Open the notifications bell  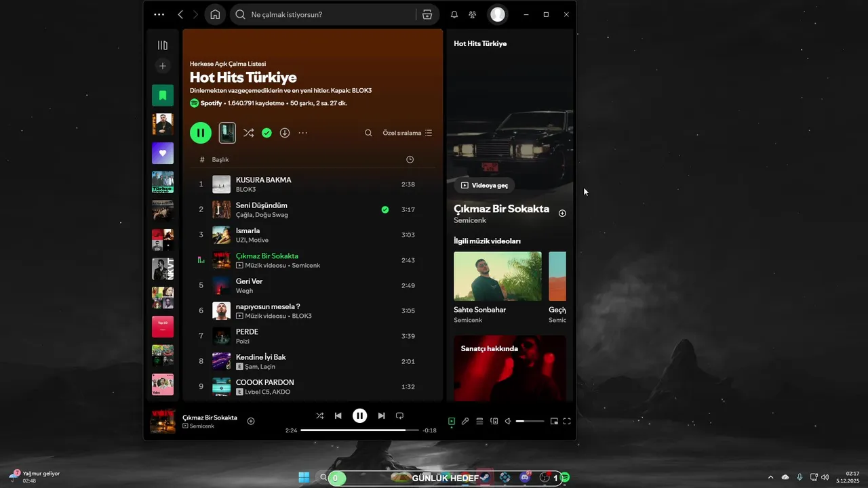coord(454,14)
